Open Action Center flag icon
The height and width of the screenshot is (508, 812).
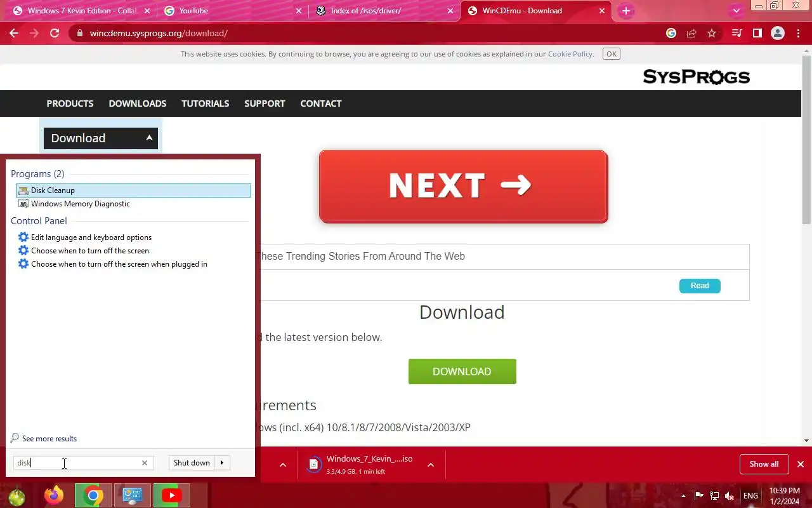(x=699, y=496)
